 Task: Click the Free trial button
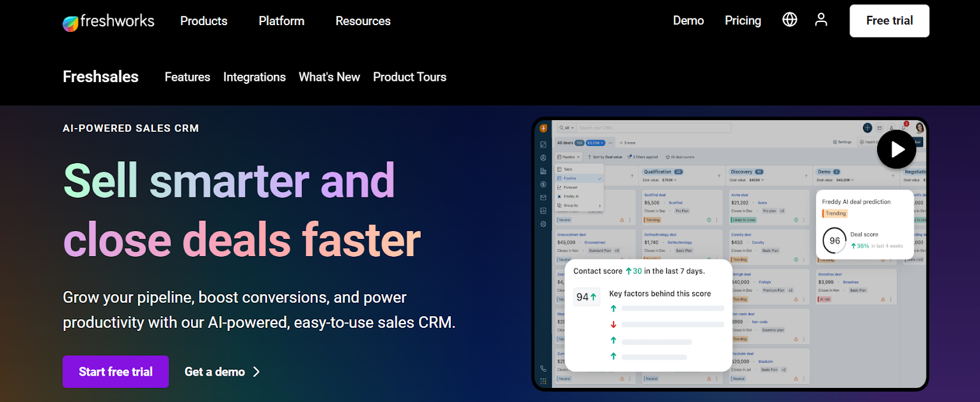point(889,21)
